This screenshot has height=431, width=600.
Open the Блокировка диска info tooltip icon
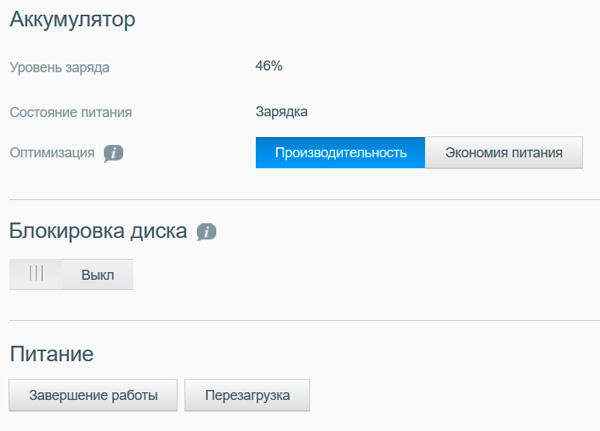pos(206,232)
